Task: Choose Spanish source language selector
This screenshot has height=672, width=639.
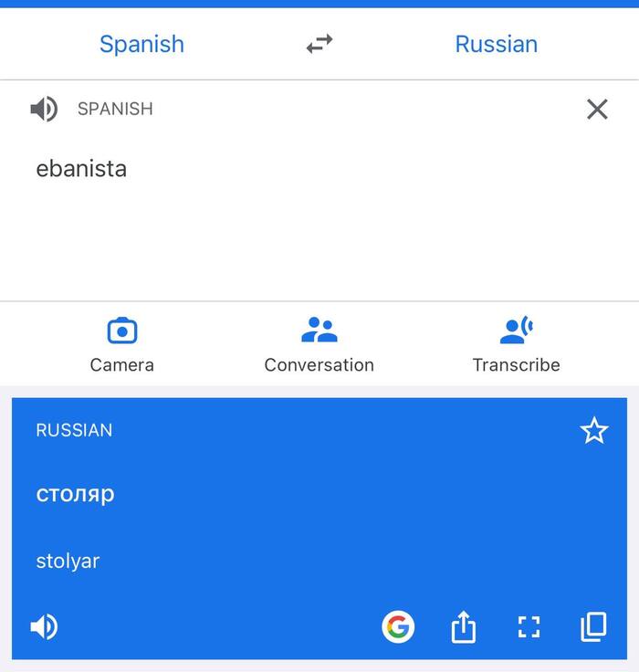Action: [x=141, y=44]
